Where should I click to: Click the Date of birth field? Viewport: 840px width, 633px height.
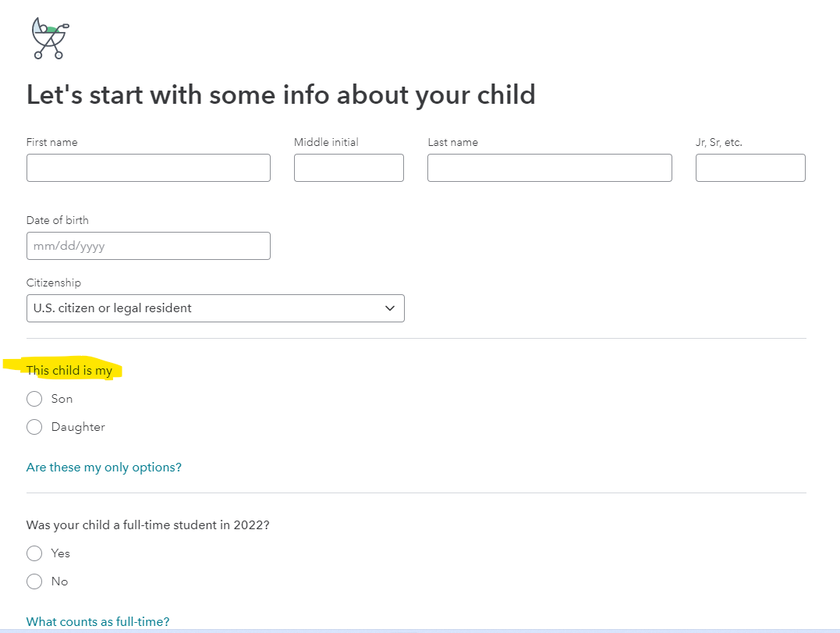tap(148, 246)
